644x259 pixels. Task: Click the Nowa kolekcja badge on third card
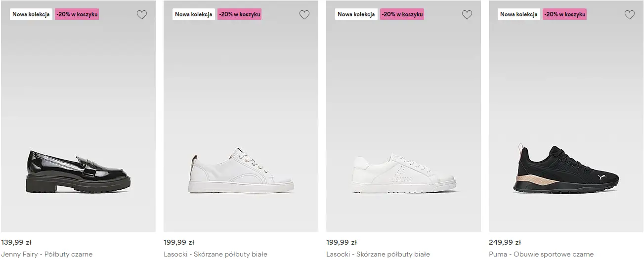pyautogui.click(x=356, y=14)
